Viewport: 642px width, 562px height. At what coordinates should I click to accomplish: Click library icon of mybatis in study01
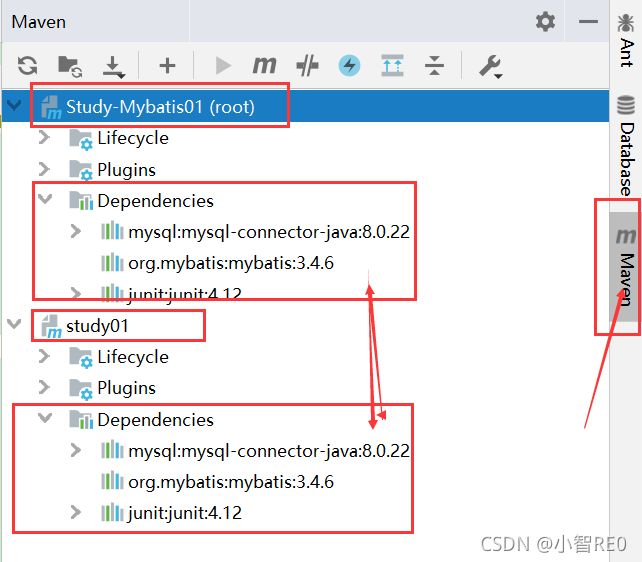point(112,481)
